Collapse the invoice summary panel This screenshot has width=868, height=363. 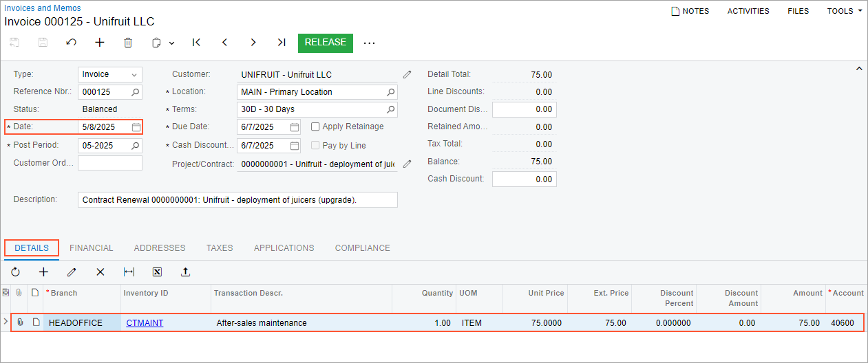pyautogui.click(x=858, y=69)
